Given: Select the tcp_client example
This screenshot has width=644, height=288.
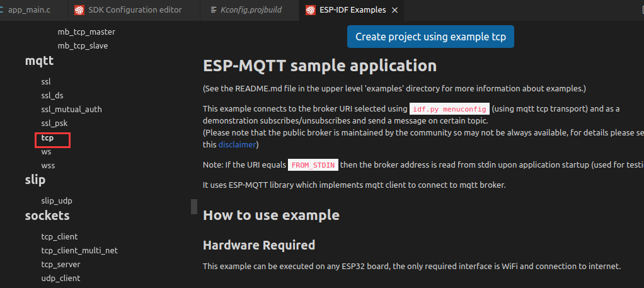Looking at the screenshot, I should coord(59,237).
